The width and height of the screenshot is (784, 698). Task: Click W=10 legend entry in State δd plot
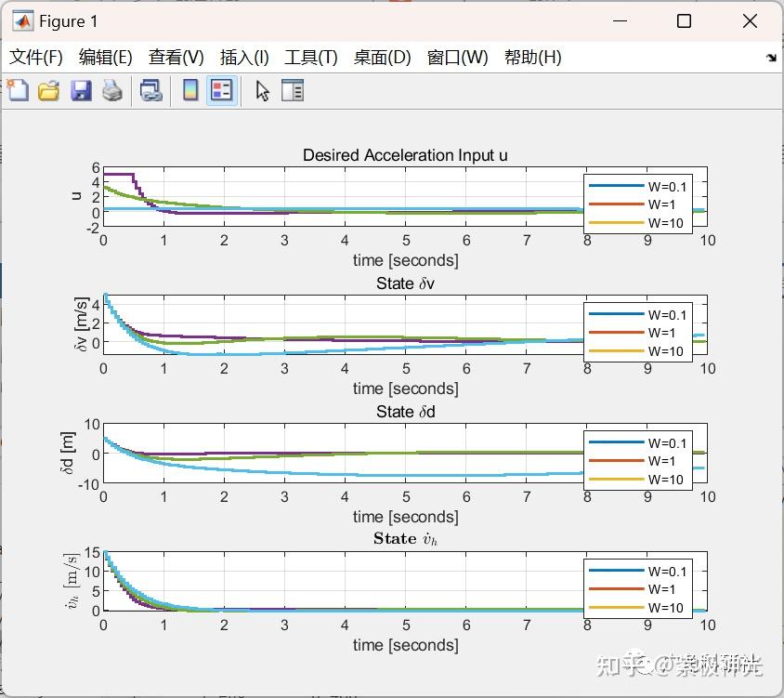636,479
